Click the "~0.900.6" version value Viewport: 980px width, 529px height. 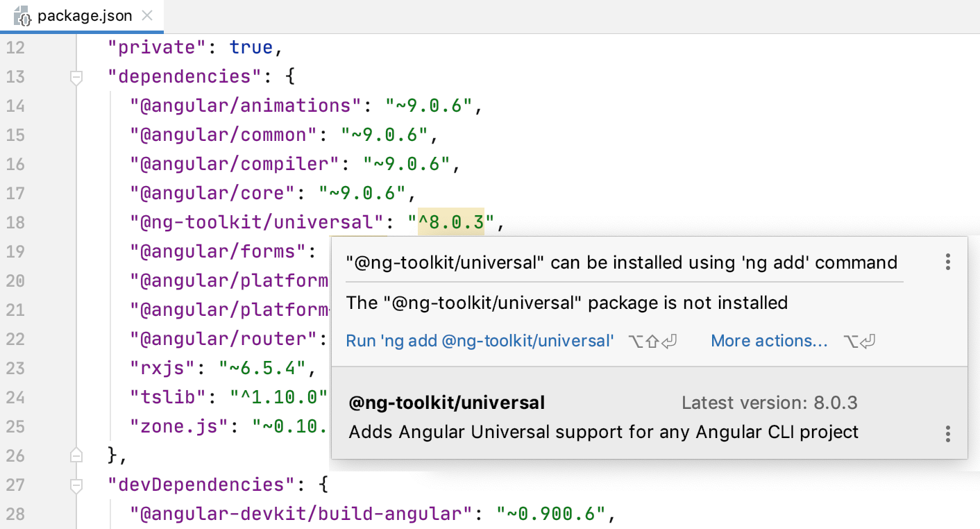pyautogui.click(x=551, y=514)
